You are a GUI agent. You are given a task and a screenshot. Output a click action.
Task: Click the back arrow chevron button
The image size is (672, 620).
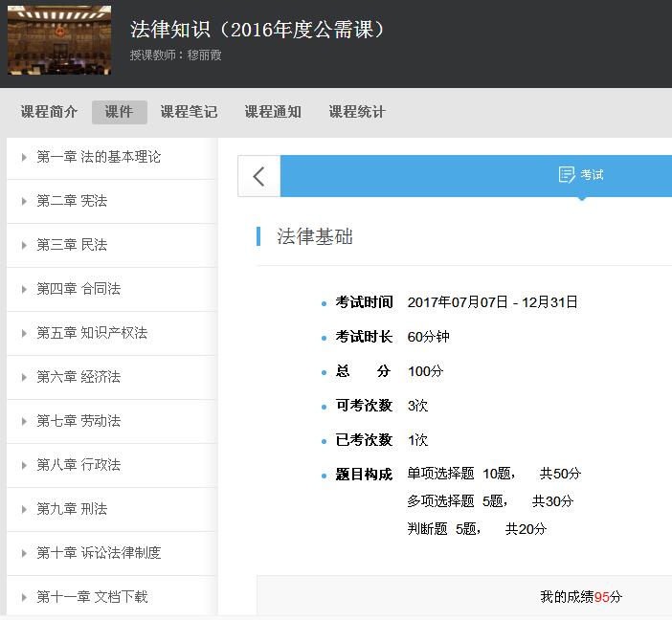258,176
